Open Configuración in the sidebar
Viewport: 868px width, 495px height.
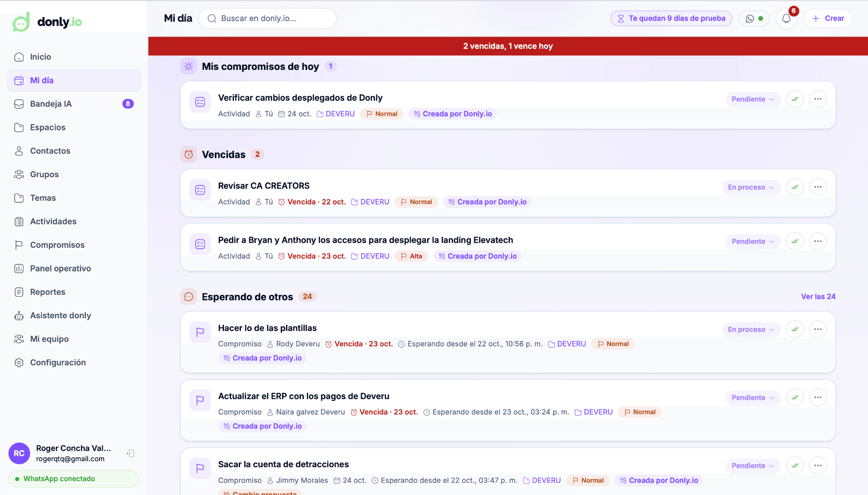pos(74,362)
